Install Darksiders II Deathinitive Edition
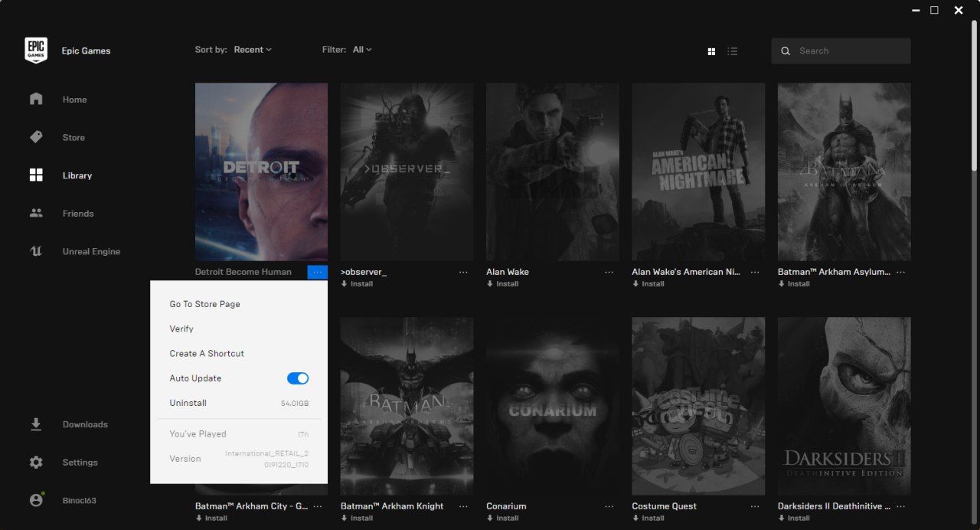The width and height of the screenshot is (980, 530). pos(795,519)
